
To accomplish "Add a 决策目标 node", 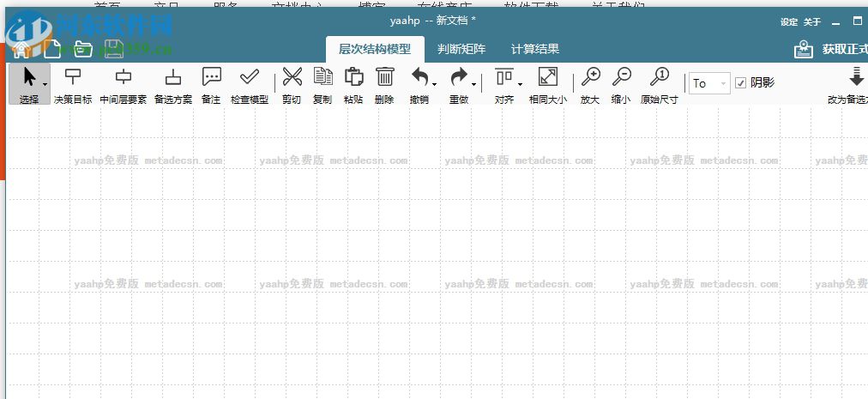I will (x=73, y=84).
